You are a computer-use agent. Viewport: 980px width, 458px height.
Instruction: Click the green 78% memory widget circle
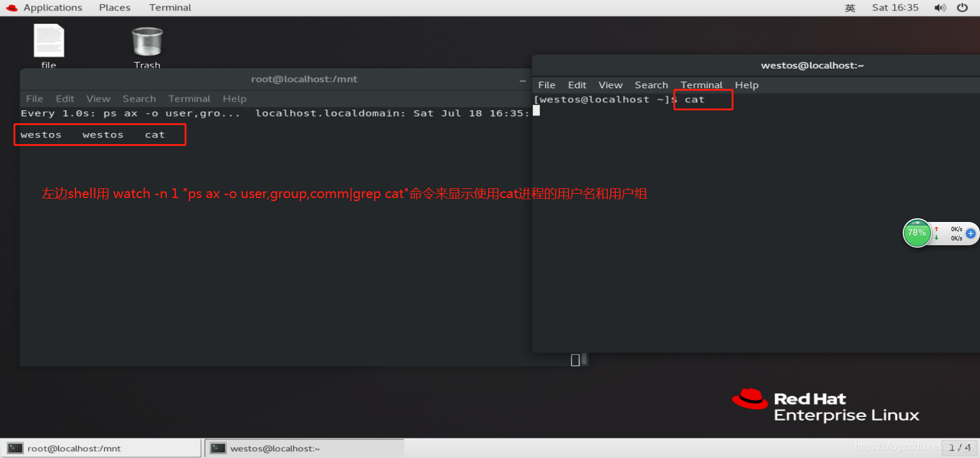pyautogui.click(x=917, y=233)
